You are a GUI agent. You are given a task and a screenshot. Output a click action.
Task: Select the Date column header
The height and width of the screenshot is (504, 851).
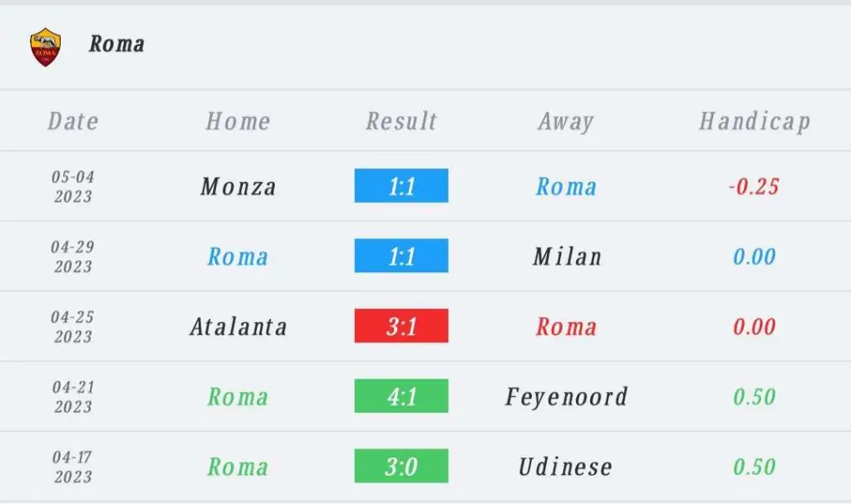point(73,121)
